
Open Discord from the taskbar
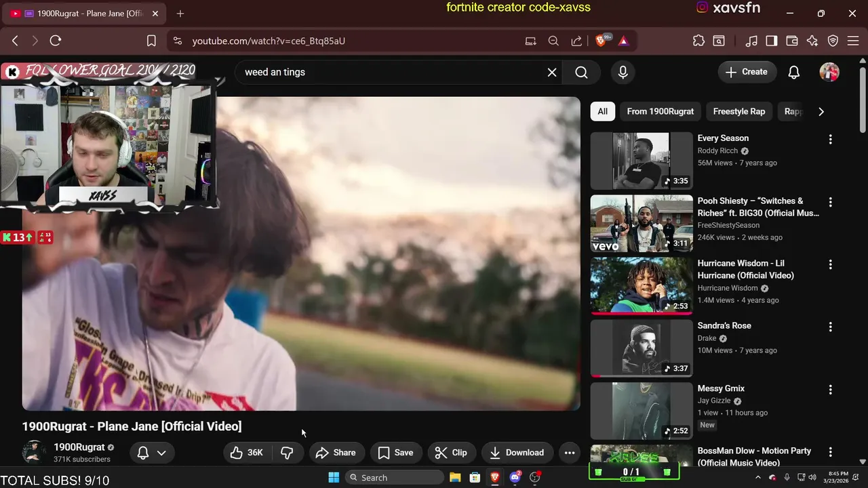[x=515, y=478]
